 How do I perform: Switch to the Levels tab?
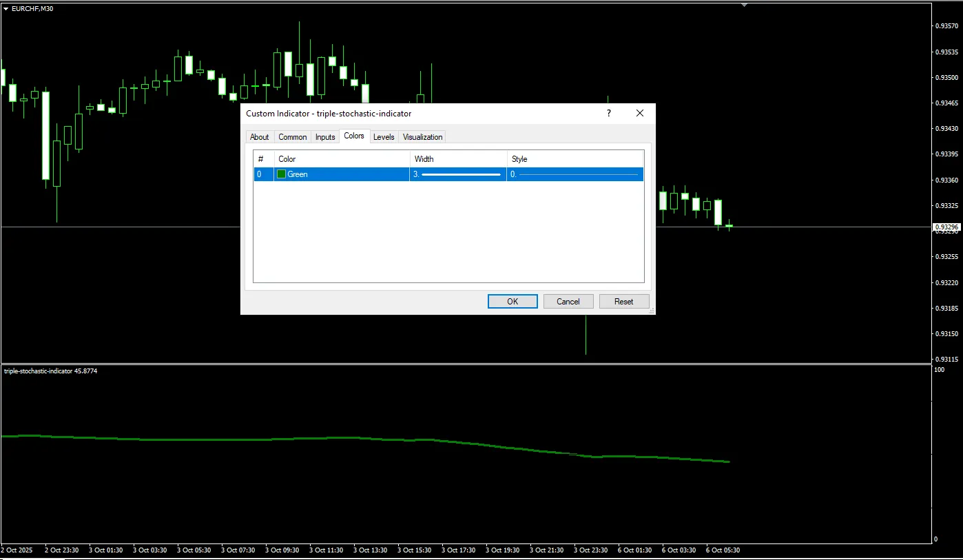coord(384,137)
